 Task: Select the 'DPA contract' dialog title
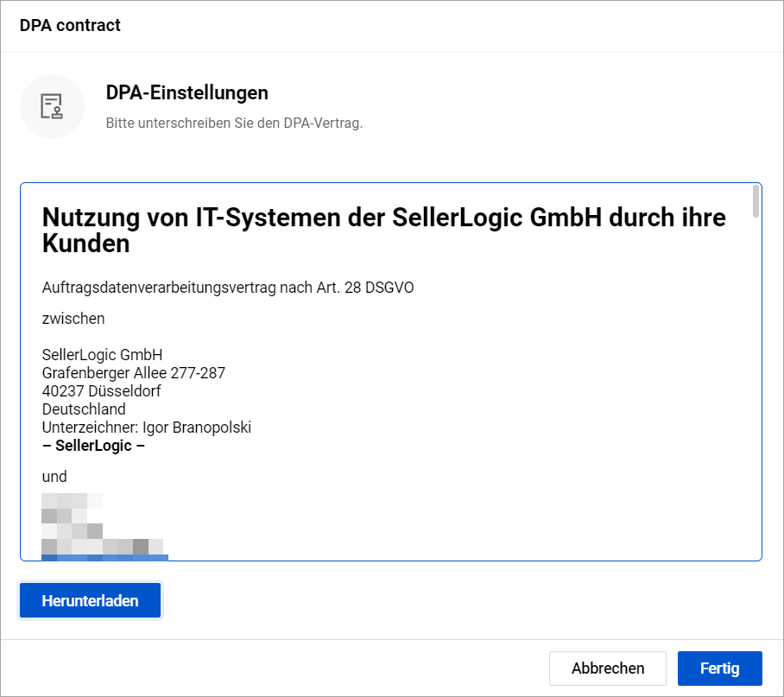tap(70, 25)
